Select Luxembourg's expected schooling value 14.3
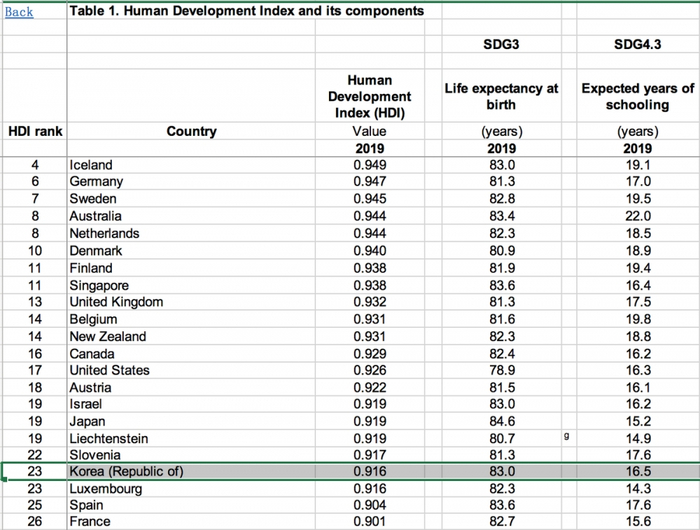Viewport: 700px width, 530px height. [x=637, y=489]
